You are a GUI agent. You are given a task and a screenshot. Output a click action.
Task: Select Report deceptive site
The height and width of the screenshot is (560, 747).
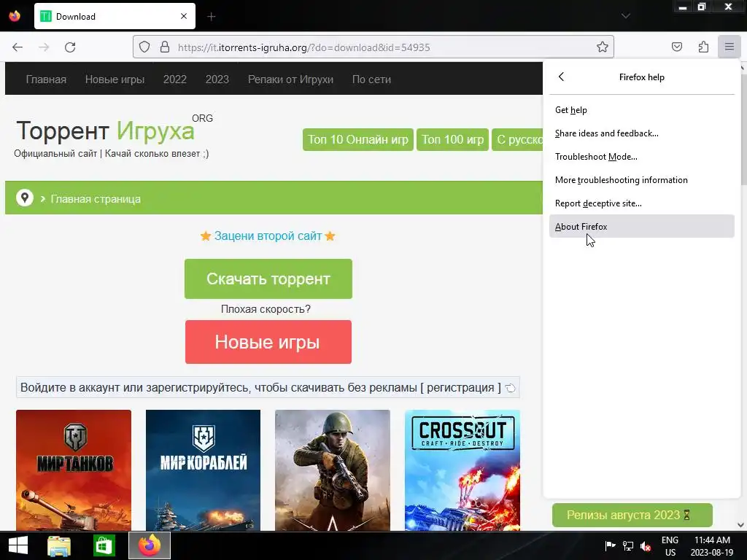(x=642, y=203)
